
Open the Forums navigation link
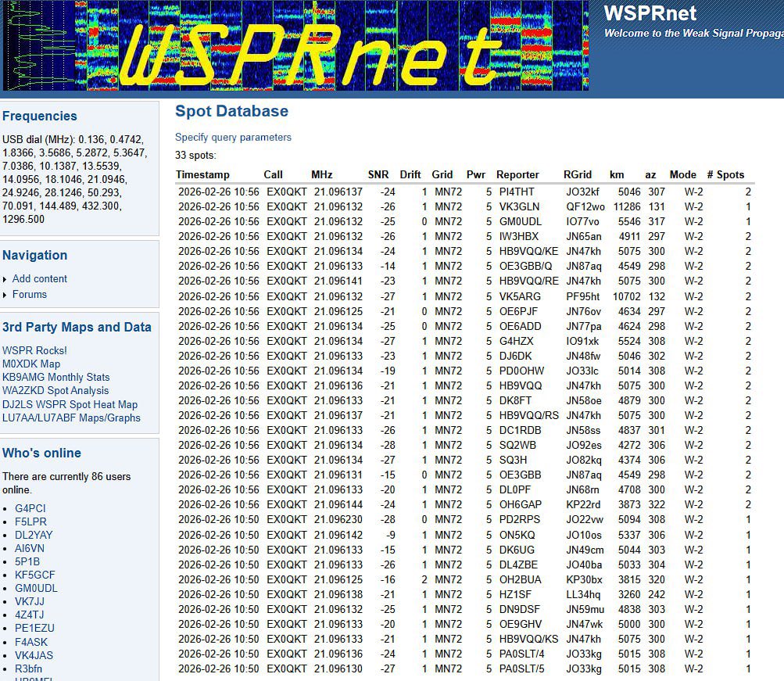(30, 294)
